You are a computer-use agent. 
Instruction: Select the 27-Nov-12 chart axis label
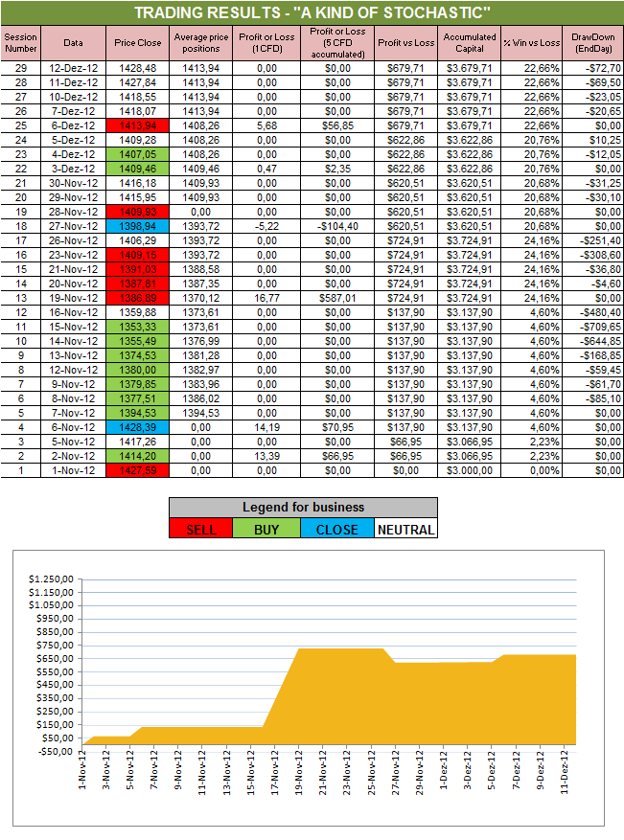395,772
